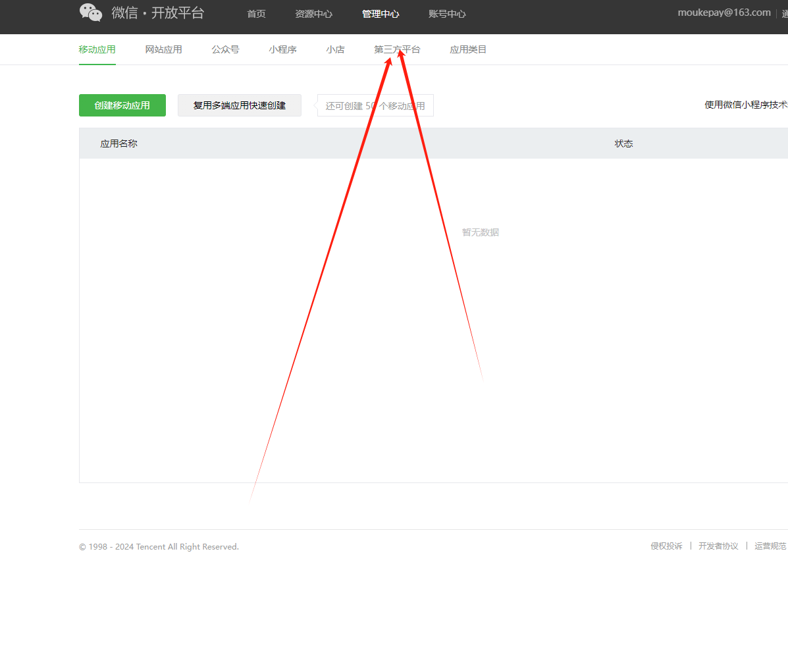Switch to the 应用类目 tab
Viewport: 788px width, 672px height.
click(468, 49)
